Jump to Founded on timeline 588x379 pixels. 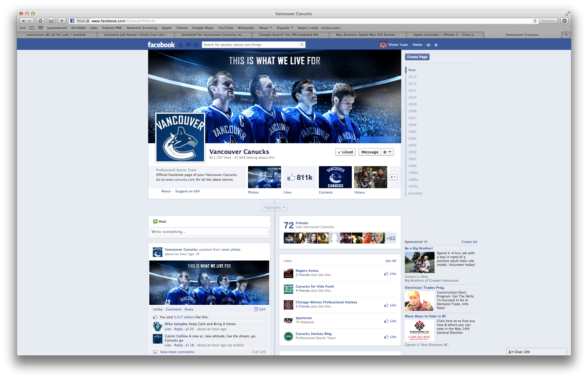[415, 193]
